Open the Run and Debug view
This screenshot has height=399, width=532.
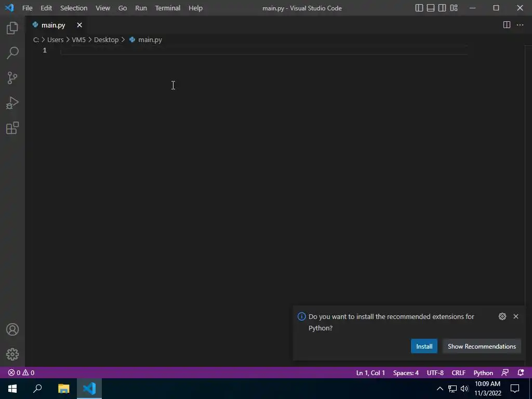(12, 103)
